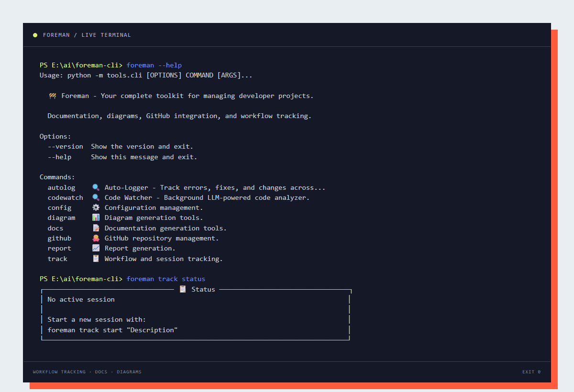Click the construction barrier icon before Foreman
Viewport: 574px width, 392px height.
[53, 96]
